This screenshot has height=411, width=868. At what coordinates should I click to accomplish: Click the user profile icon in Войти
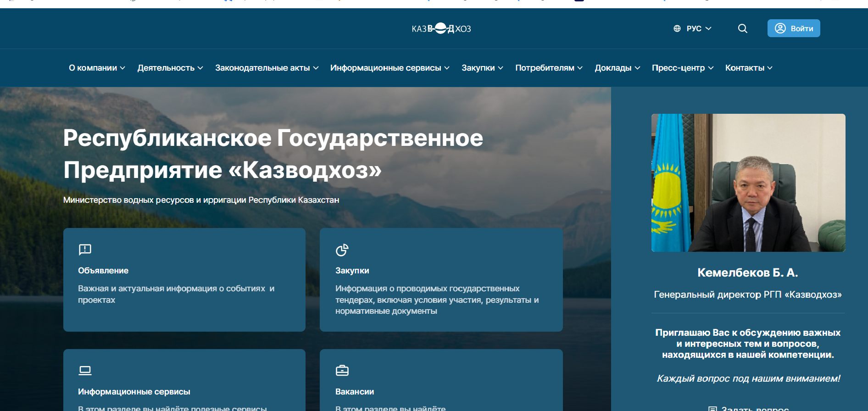coord(780,28)
